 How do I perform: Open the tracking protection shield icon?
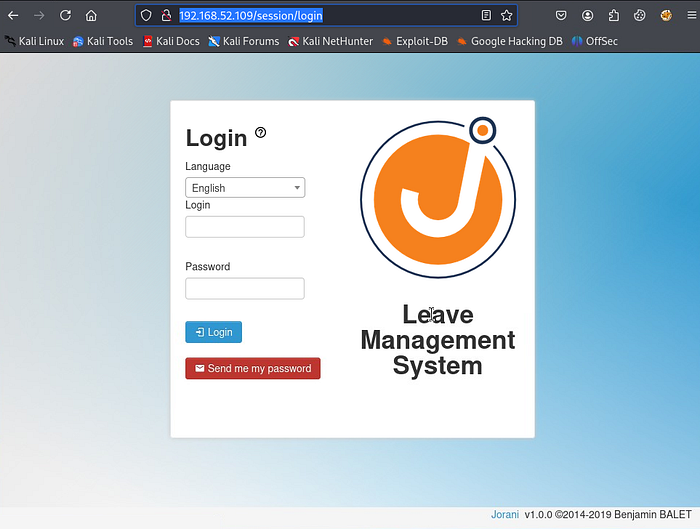coord(146,16)
